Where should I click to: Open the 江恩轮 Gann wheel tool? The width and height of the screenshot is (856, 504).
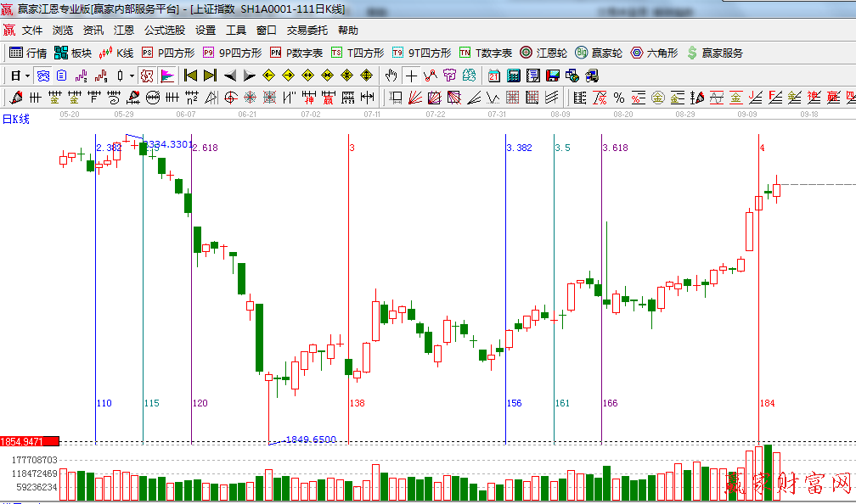point(544,53)
